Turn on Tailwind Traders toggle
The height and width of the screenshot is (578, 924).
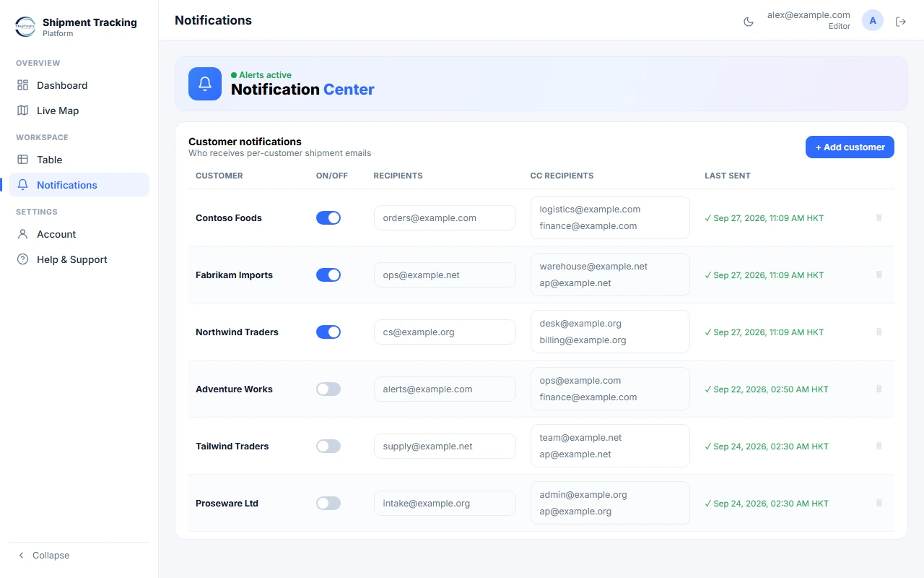(328, 446)
